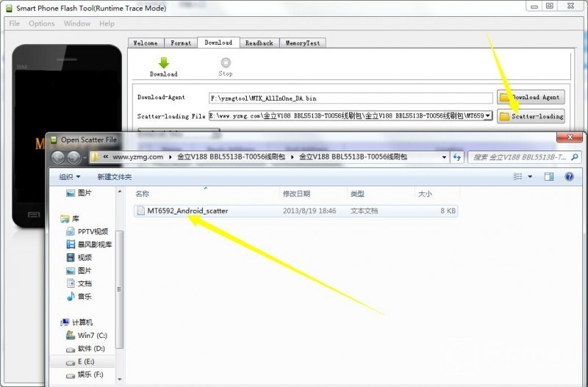Click the Forward navigation arrow in dialog
This screenshot has width=588, height=387.
tap(74, 157)
